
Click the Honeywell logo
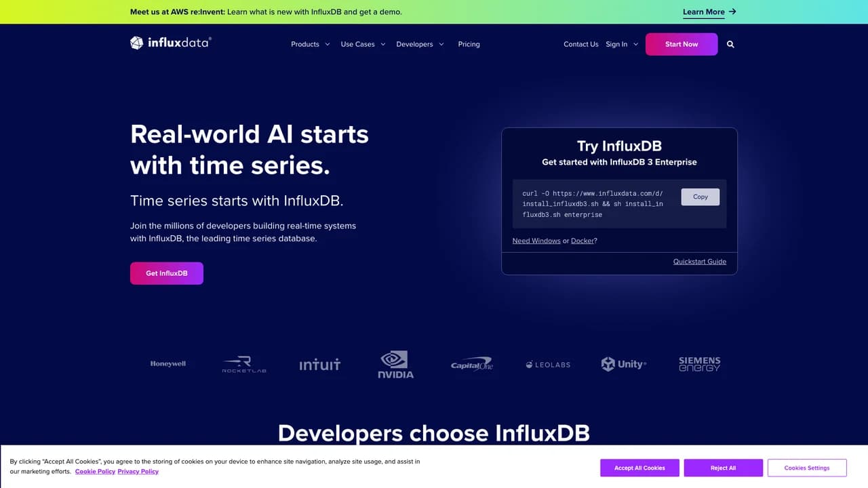tap(168, 364)
